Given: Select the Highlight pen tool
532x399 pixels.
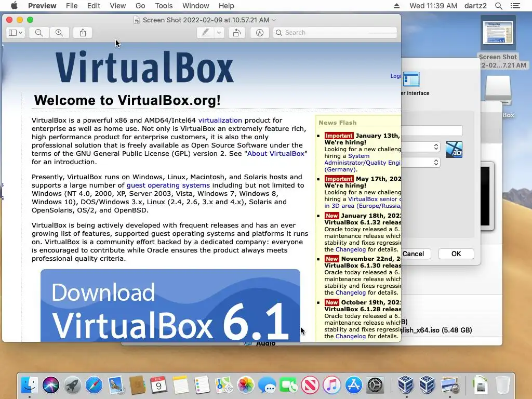Looking at the screenshot, I should click(205, 33).
